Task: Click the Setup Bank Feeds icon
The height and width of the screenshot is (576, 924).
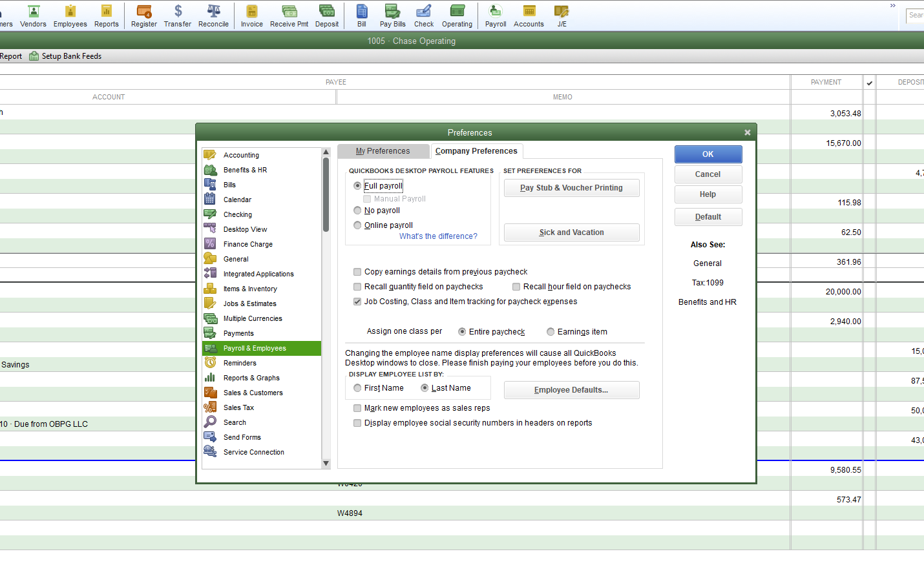Action: pyautogui.click(x=34, y=56)
